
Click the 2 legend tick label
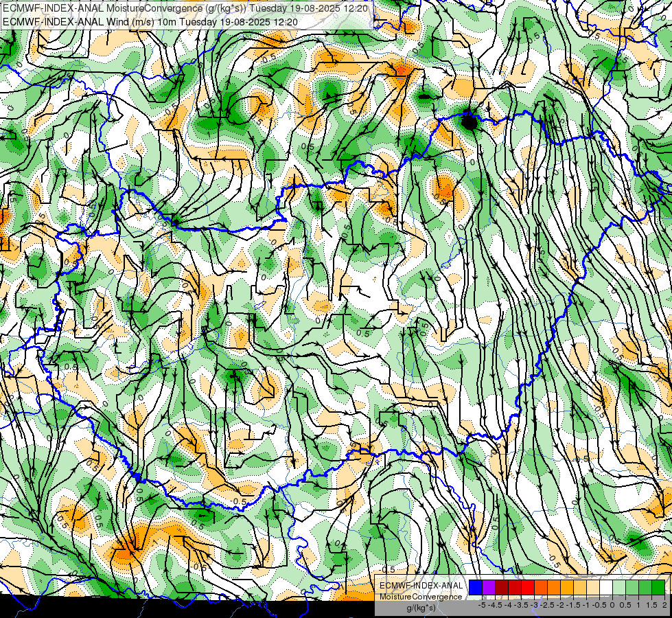(x=664, y=605)
